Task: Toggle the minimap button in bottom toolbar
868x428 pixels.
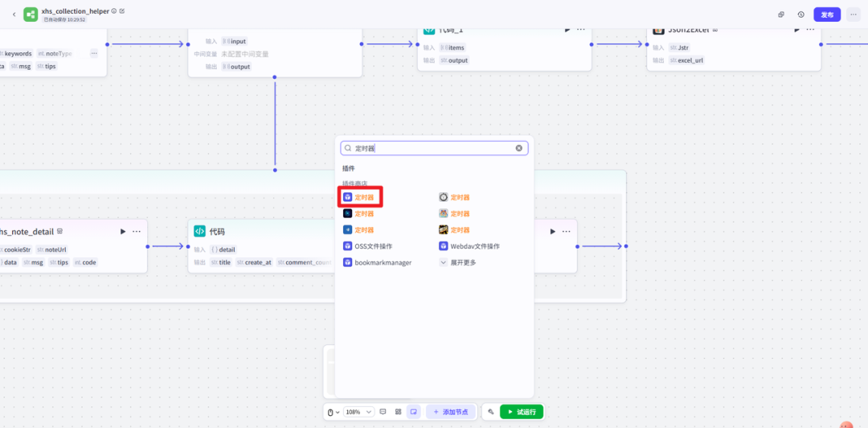Action: click(413, 412)
